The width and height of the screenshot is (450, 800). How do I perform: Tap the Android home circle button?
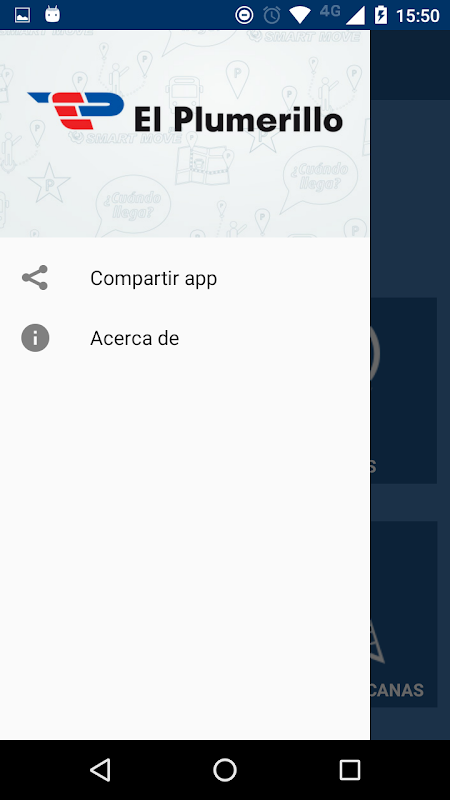225,769
